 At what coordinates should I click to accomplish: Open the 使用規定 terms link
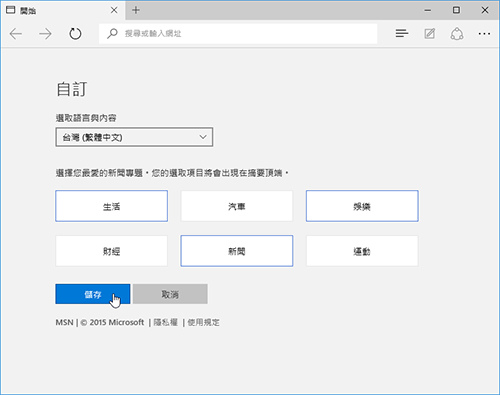point(204,322)
